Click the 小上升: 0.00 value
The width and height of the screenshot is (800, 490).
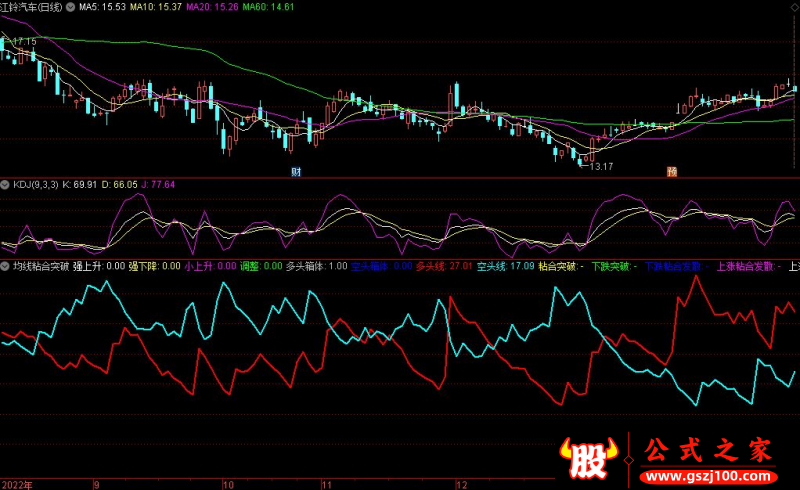pyautogui.click(x=210, y=266)
